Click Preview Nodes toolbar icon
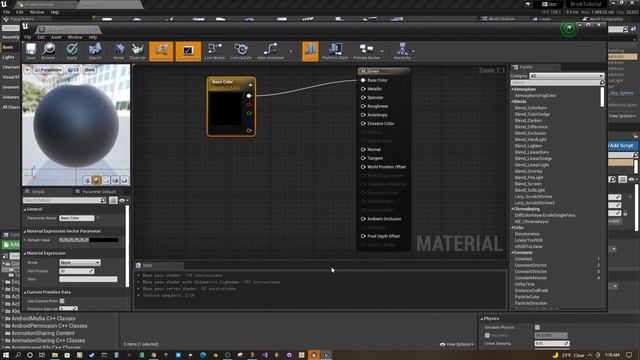Viewport: 640px width, 360px height. 366,51
